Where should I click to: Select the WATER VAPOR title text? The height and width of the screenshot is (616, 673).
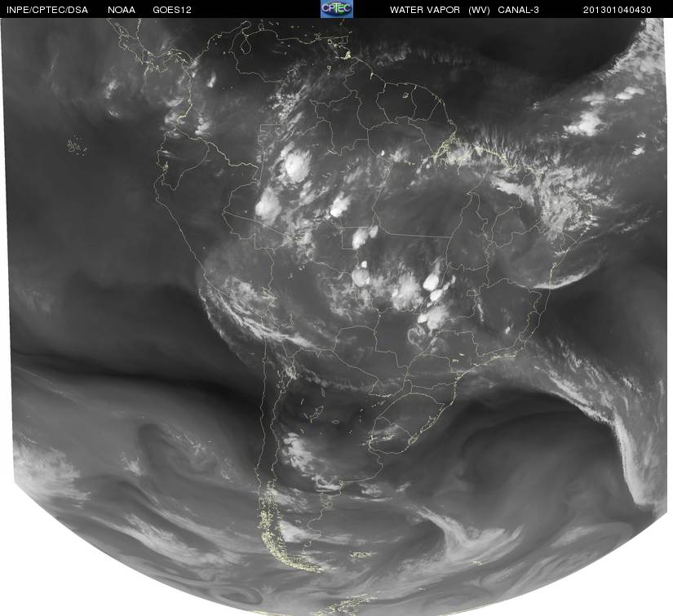425,10
